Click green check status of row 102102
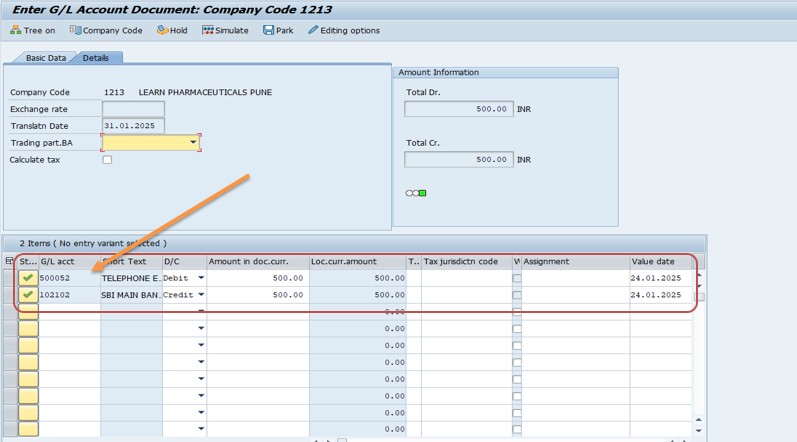 coord(28,295)
